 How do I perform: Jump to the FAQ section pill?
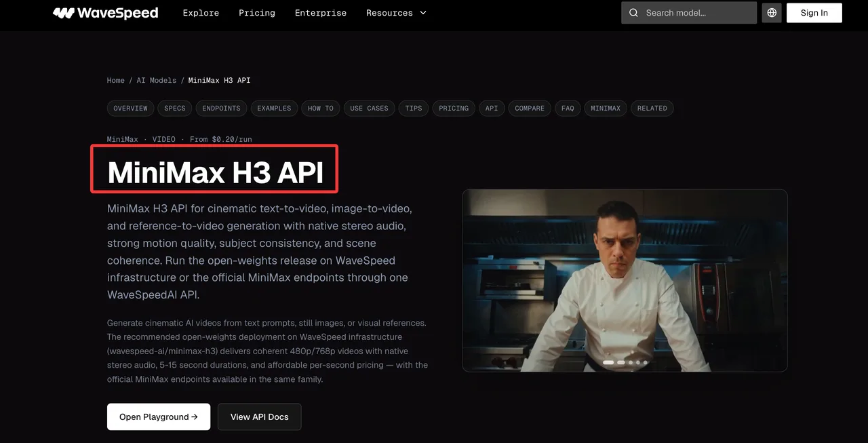pyautogui.click(x=568, y=108)
